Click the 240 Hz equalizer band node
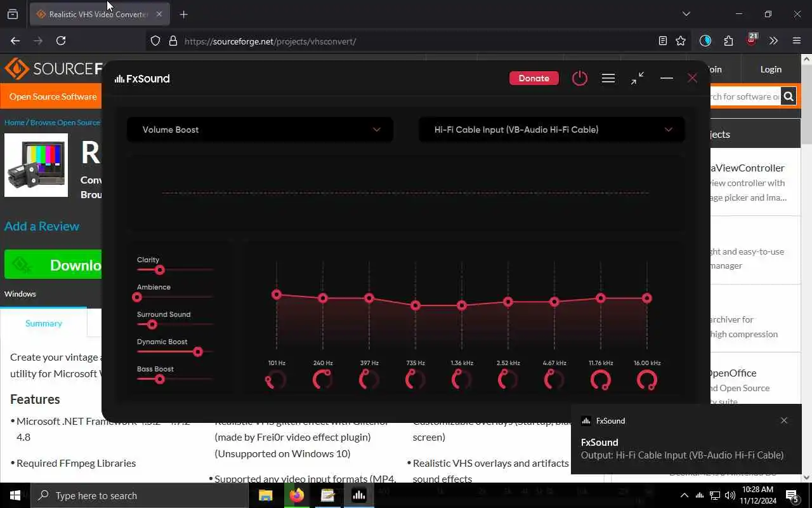 323,298
